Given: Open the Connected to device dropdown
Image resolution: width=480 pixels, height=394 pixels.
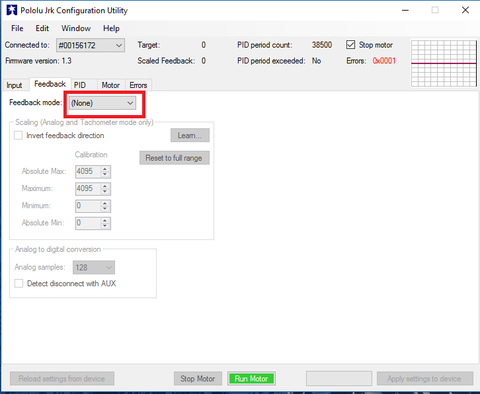Looking at the screenshot, I should click(90, 45).
